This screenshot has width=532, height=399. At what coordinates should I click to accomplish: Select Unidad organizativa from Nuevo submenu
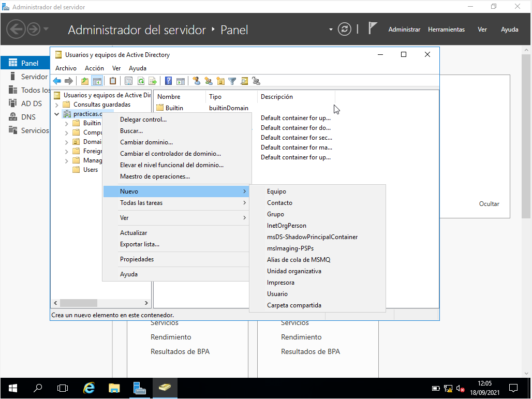[294, 271]
